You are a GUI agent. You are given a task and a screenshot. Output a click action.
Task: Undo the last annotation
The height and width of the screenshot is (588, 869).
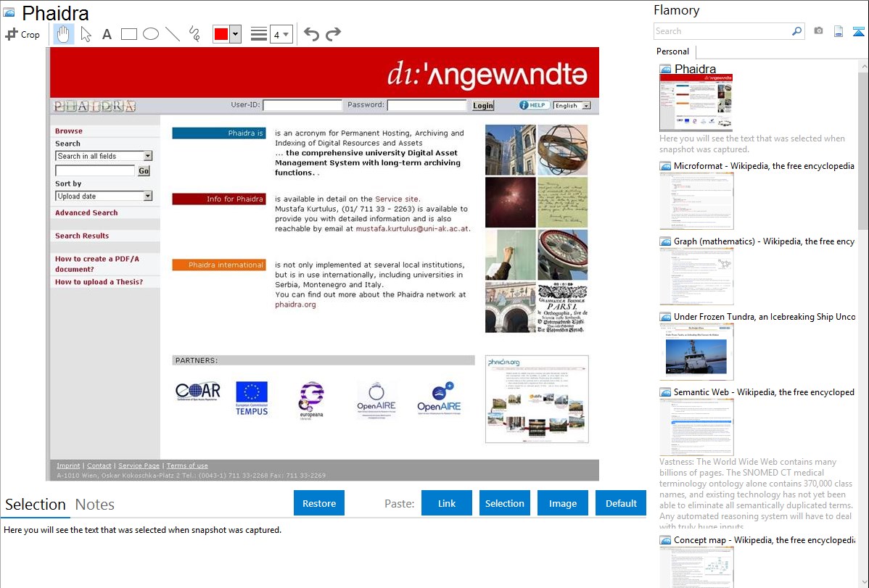(311, 34)
